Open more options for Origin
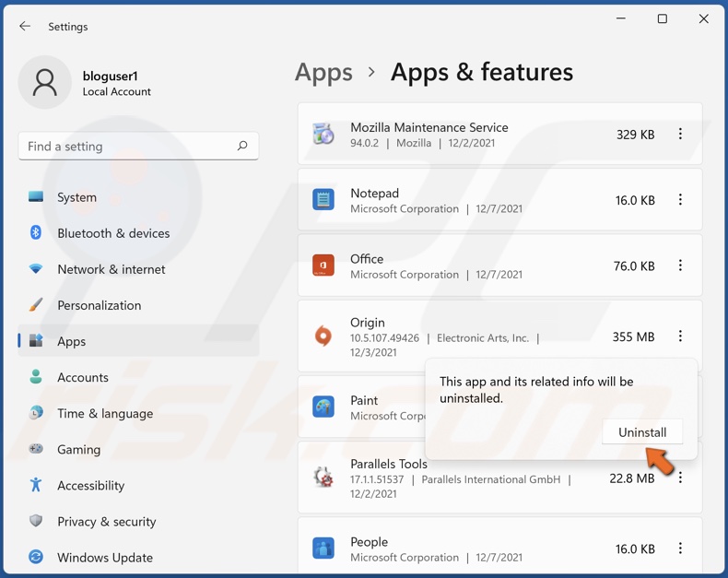The height and width of the screenshot is (578, 728). pos(680,336)
